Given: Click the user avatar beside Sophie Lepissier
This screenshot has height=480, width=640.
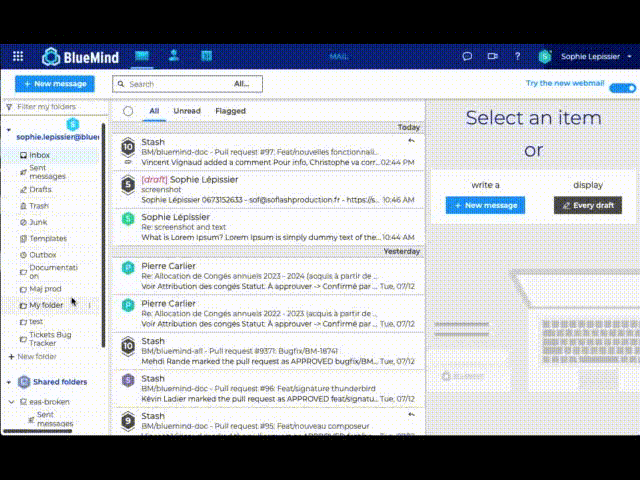Looking at the screenshot, I should [x=545, y=56].
